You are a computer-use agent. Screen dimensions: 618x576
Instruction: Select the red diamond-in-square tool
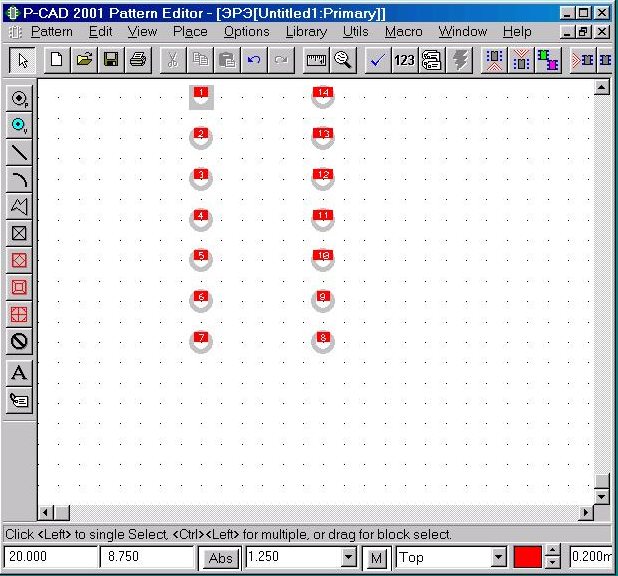19,260
